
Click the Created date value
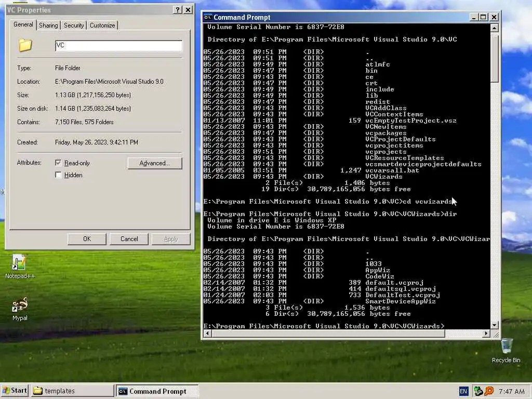(96, 142)
